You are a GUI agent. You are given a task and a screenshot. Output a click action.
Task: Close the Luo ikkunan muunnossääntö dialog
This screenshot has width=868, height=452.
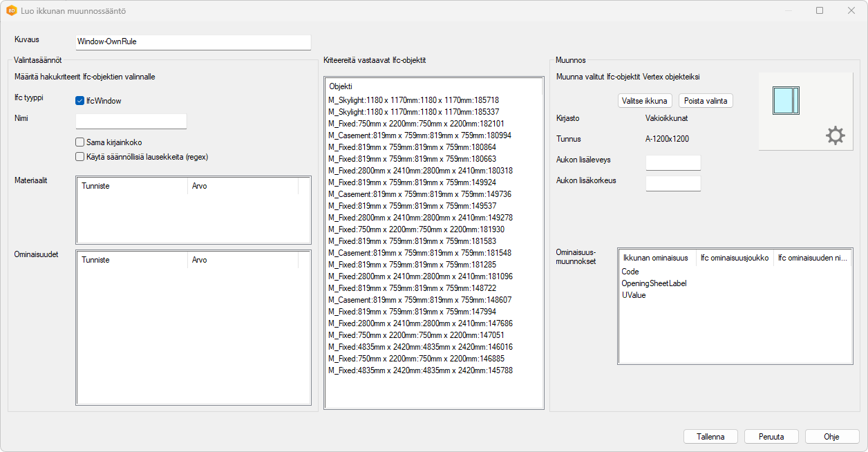click(851, 10)
